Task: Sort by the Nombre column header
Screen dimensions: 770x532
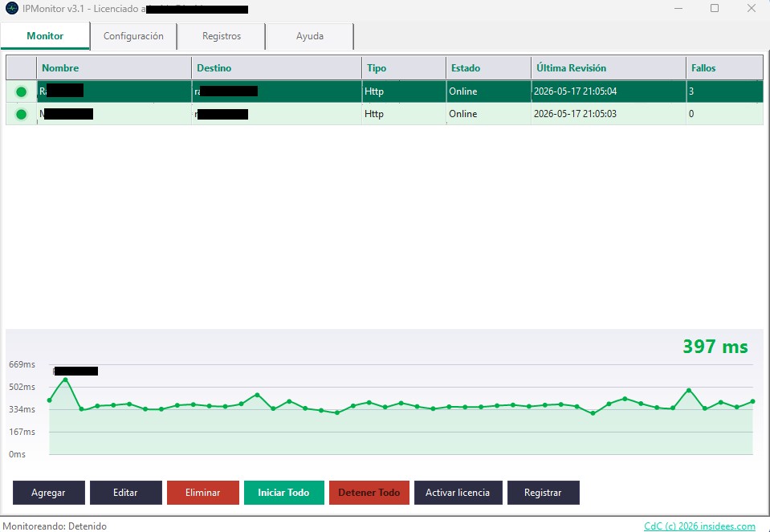Action: (114, 67)
